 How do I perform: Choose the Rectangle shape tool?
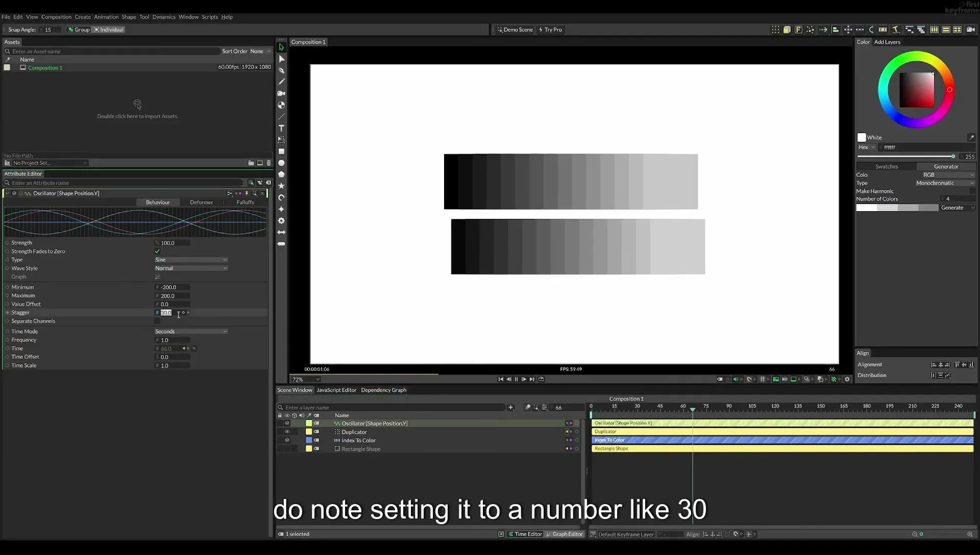click(x=281, y=152)
